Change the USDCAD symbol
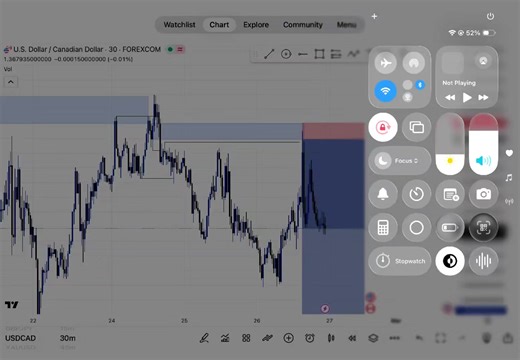The image size is (520, 360). click(x=20, y=338)
